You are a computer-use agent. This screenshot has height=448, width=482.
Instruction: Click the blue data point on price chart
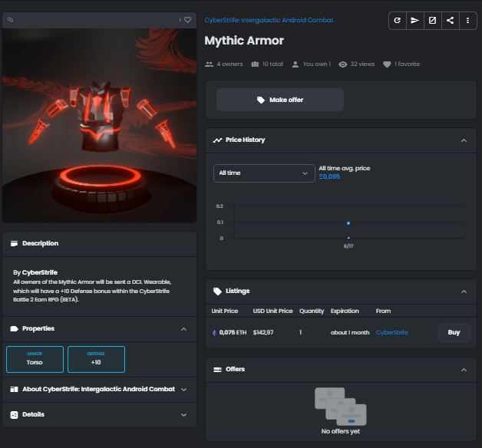click(x=348, y=223)
